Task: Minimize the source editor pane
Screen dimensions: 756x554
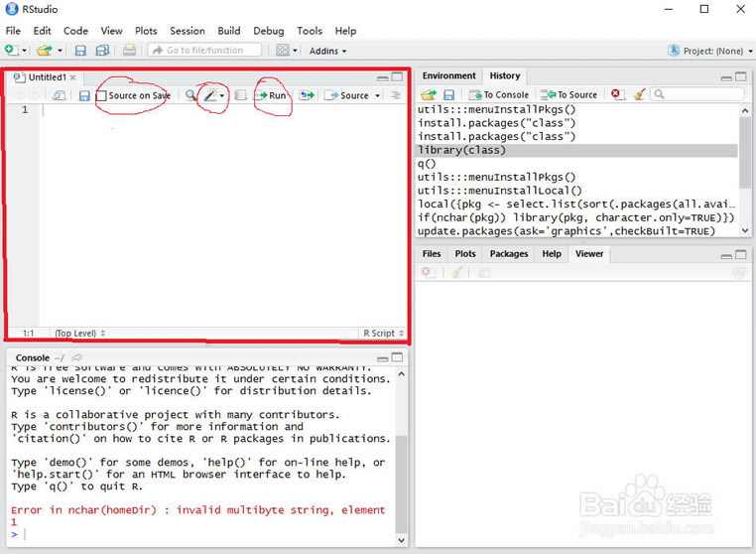Action: pyautogui.click(x=383, y=77)
